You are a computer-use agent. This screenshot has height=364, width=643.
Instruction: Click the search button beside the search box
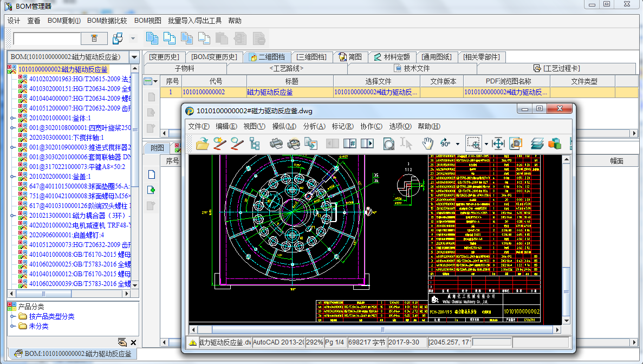tap(94, 38)
